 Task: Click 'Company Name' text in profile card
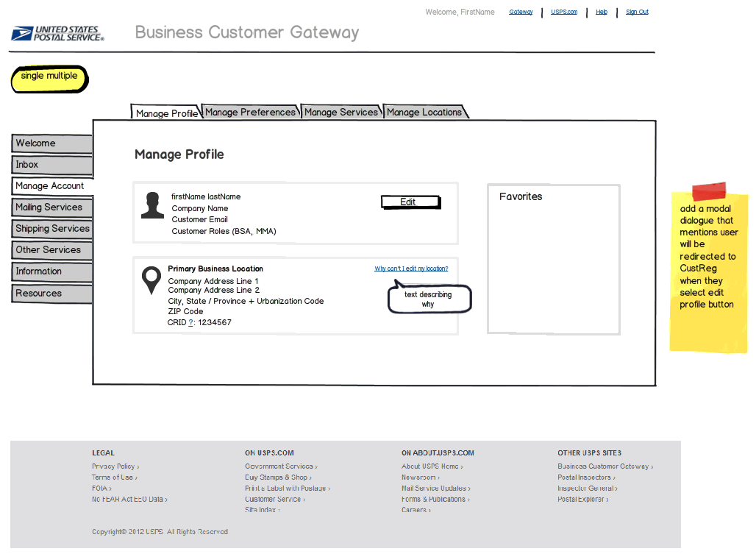[x=199, y=209]
